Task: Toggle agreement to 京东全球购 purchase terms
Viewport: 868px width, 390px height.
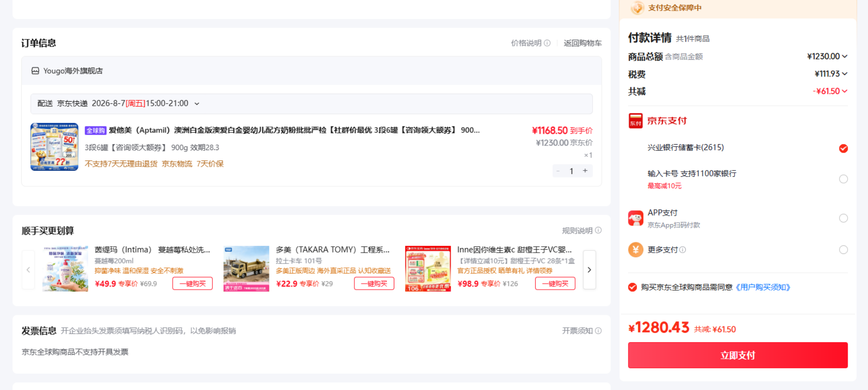Action: [632, 287]
